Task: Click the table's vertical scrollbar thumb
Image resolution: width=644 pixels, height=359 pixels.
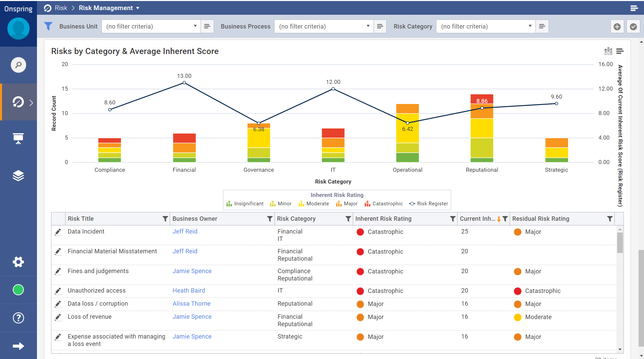Action: tap(620, 242)
